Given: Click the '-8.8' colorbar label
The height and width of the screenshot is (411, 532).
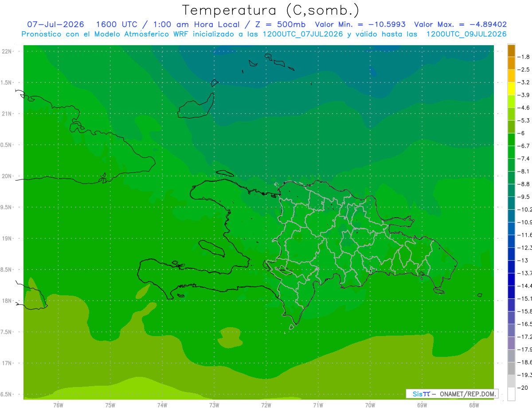Looking at the screenshot, I should click(524, 184).
